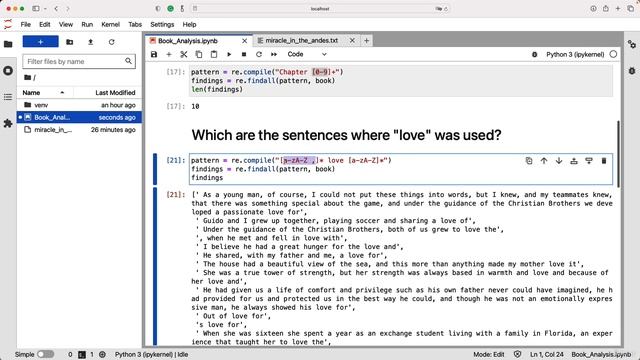Click the heading about sentences using love
Screen dimensions: 640x360
coord(346,135)
